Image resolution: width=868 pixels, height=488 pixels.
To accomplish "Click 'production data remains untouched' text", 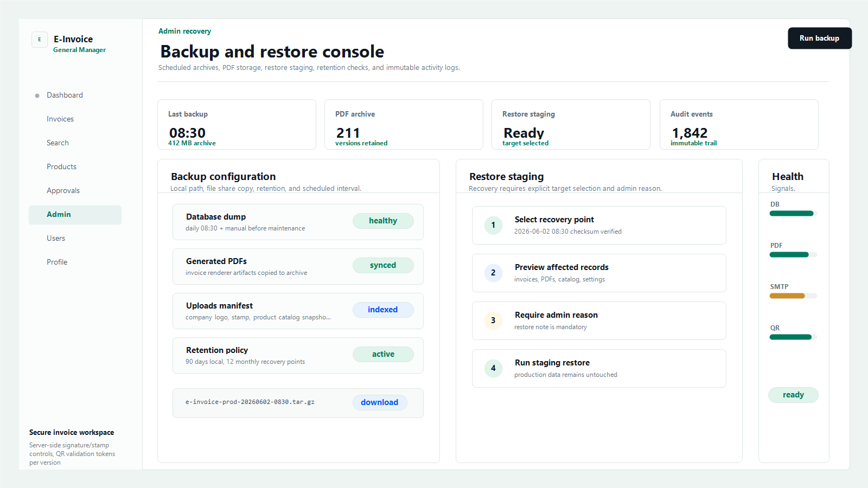I will pyautogui.click(x=566, y=375).
